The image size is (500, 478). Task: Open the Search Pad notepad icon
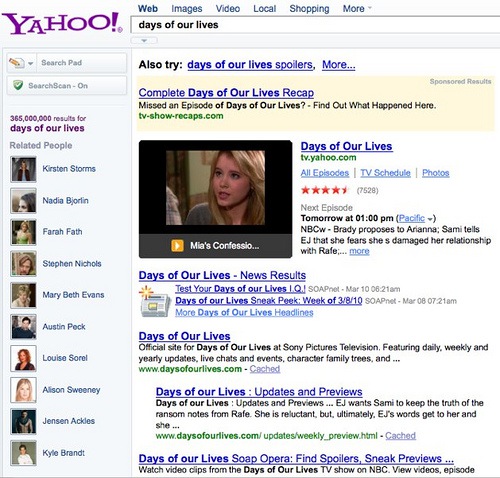[x=17, y=63]
